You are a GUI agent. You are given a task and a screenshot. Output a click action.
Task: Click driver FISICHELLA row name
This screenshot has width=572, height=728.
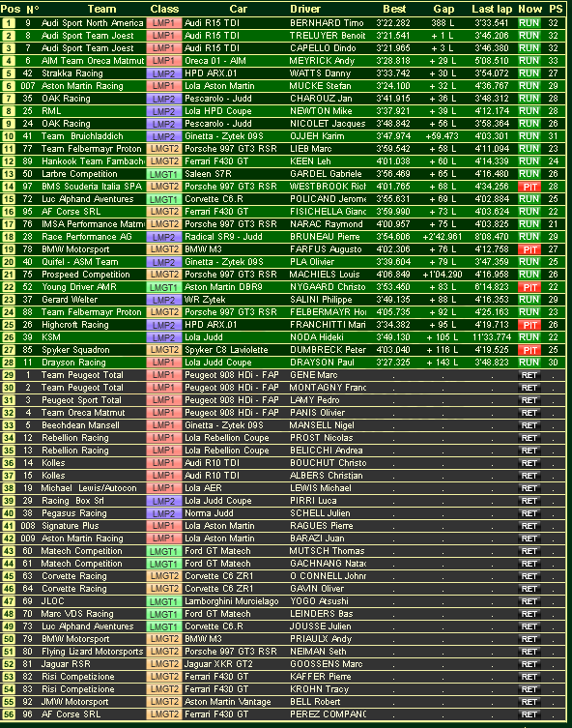click(x=328, y=211)
